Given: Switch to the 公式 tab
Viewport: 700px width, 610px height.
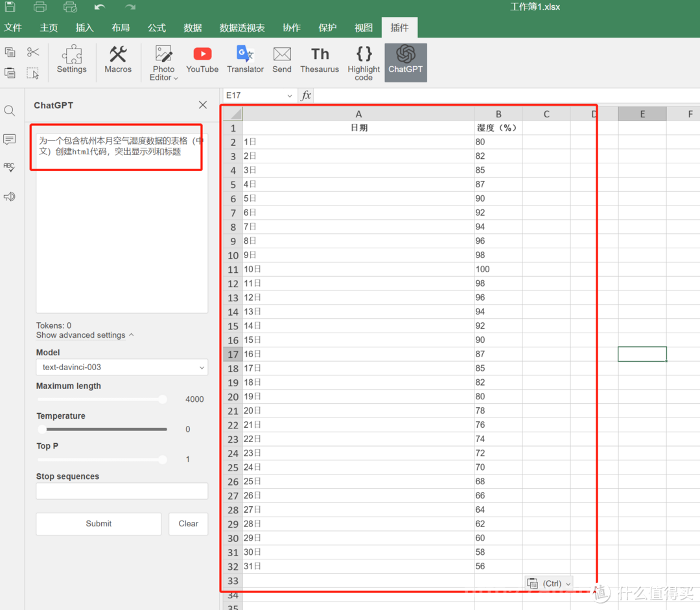Looking at the screenshot, I should (x=157, y=28).
